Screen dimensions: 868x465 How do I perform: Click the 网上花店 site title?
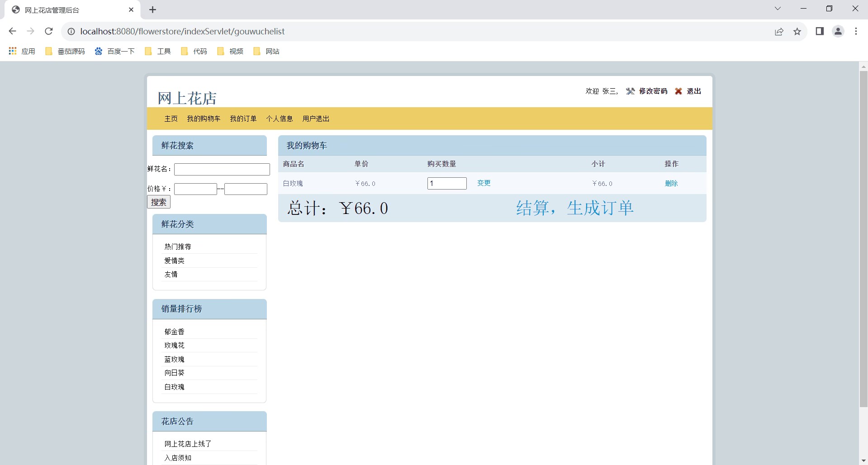click(187, 98)
